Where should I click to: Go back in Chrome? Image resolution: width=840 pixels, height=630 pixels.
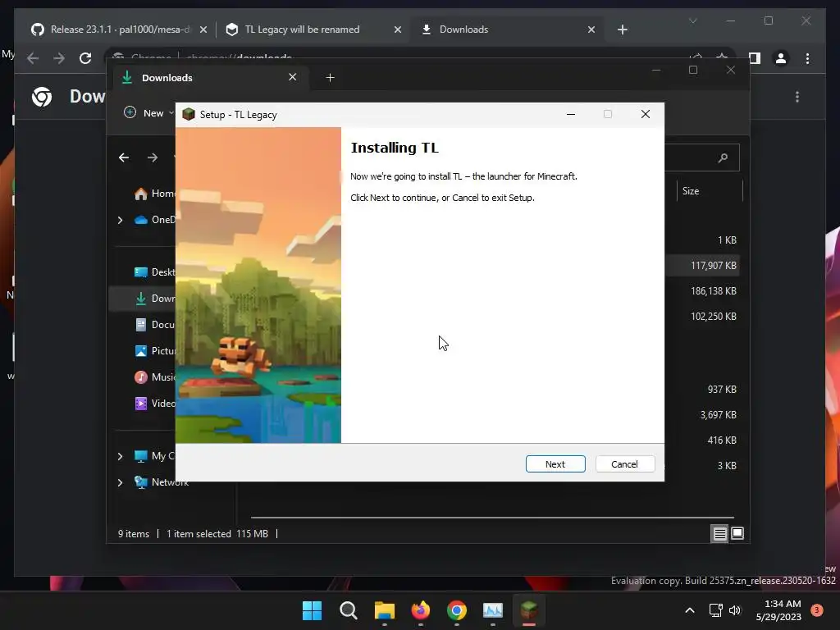[x=33, y=58]
